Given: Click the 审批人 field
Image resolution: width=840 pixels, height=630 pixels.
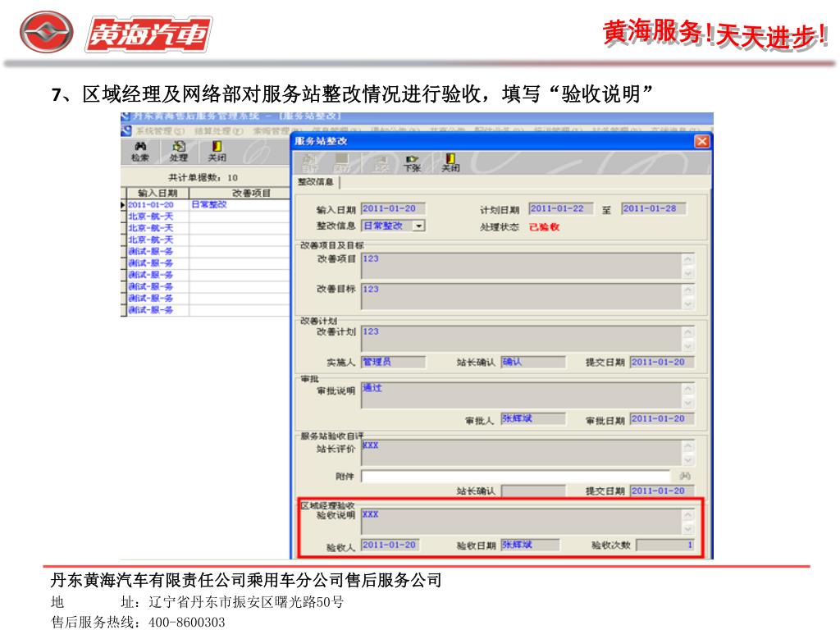Looking at the screenshot, I should pos(533,418).
